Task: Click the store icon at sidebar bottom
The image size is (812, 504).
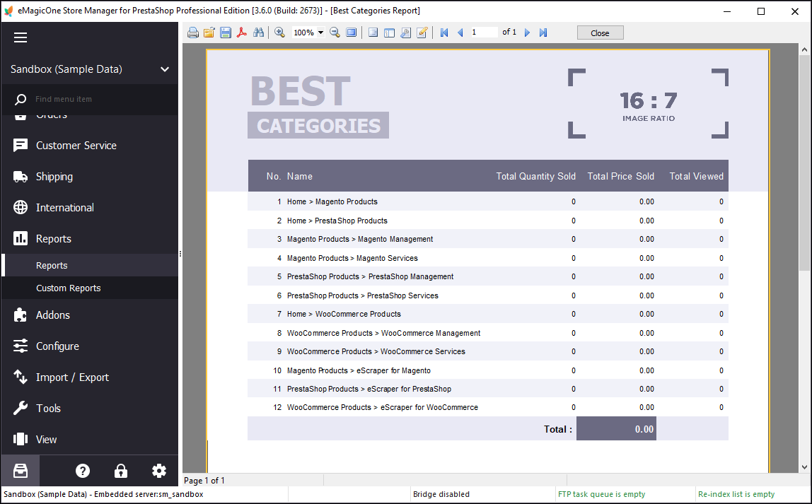Action: [x=21, y=470]
